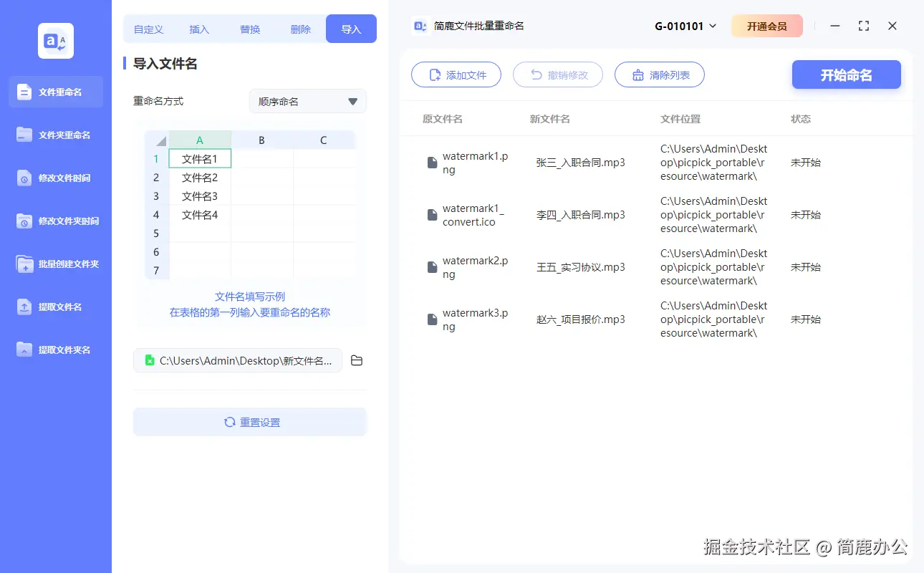Screen dimensions: 924x573
Task: Select the watermark2.png file name
Action: (x=476, y=267)
